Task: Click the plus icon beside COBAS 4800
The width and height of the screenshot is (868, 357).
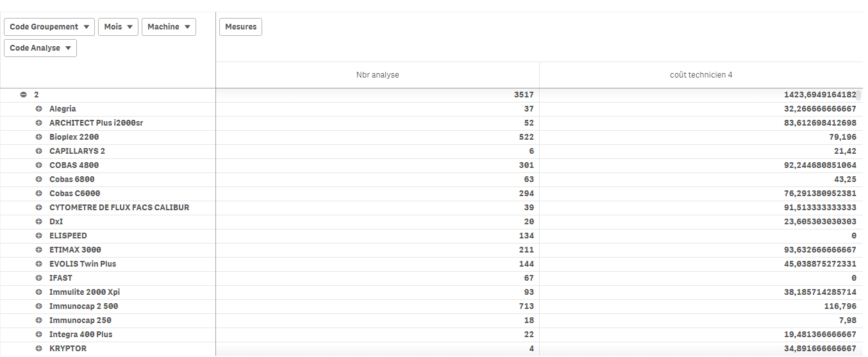Action: (39, 165)
